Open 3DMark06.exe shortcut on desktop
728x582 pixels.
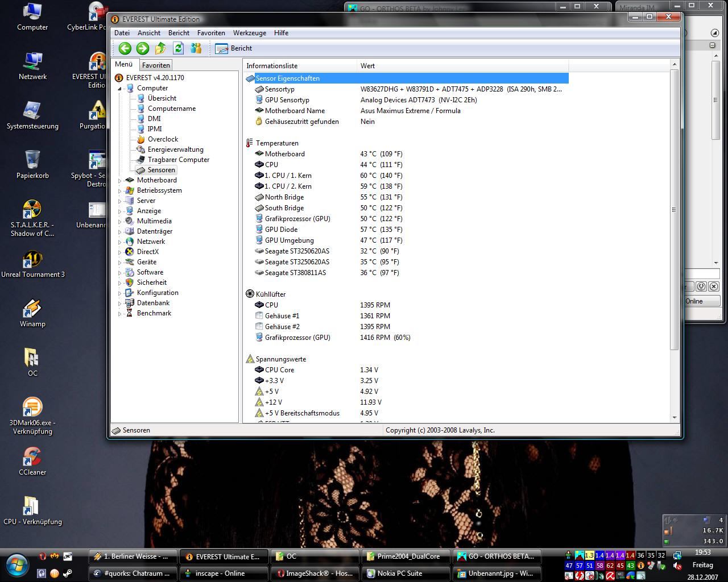[32, 416]
